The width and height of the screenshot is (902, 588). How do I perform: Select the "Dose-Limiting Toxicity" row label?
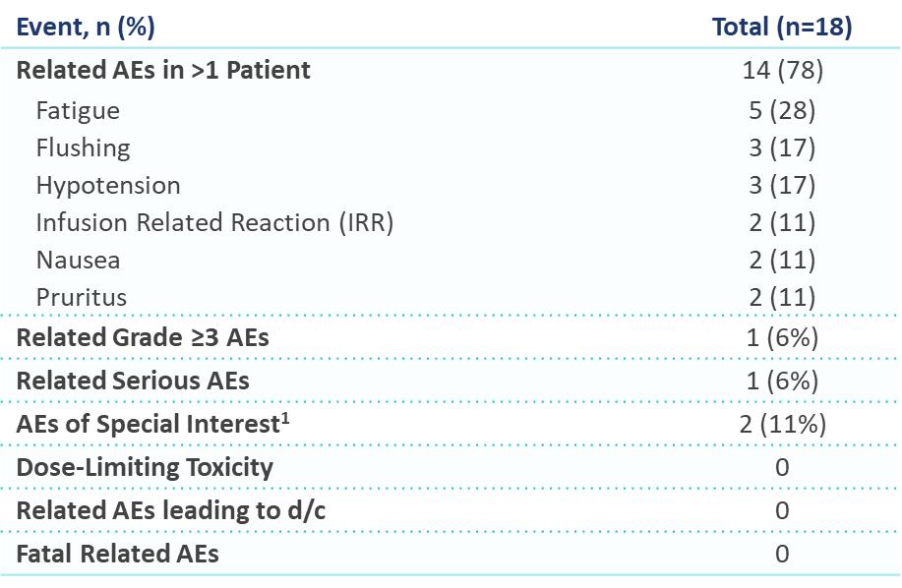point(145,467)
